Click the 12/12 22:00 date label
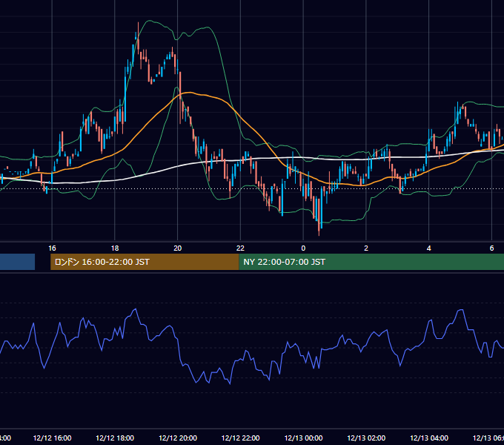504x445 pixels. 240,438
